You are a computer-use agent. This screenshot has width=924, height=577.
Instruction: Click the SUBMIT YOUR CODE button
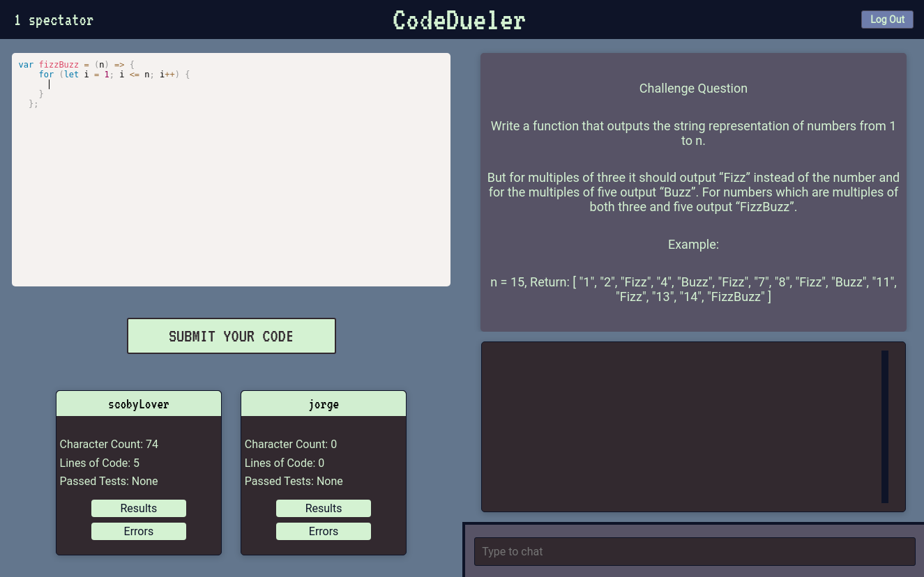coord(231,336)
